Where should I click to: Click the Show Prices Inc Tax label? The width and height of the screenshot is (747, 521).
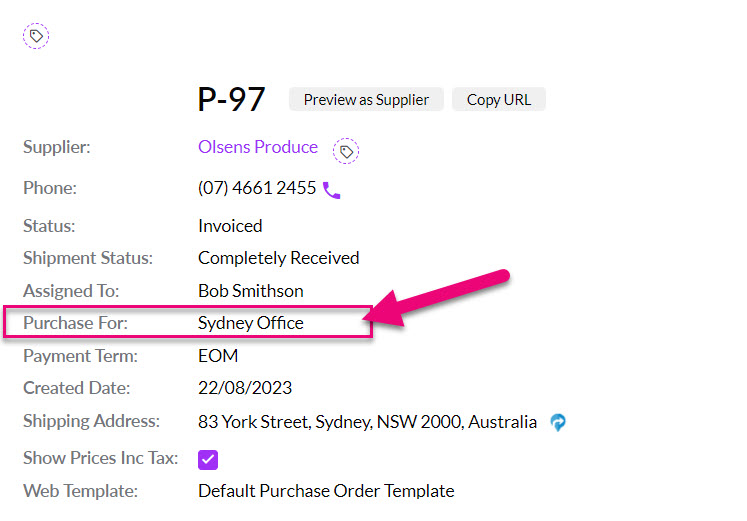point(101,458)
